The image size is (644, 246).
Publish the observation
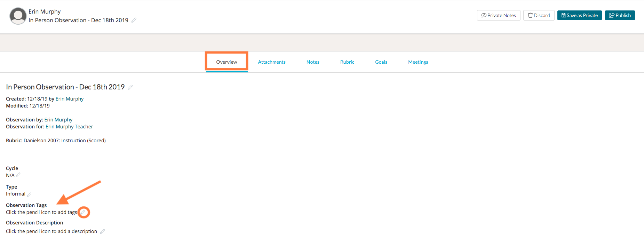pos(620,15)
